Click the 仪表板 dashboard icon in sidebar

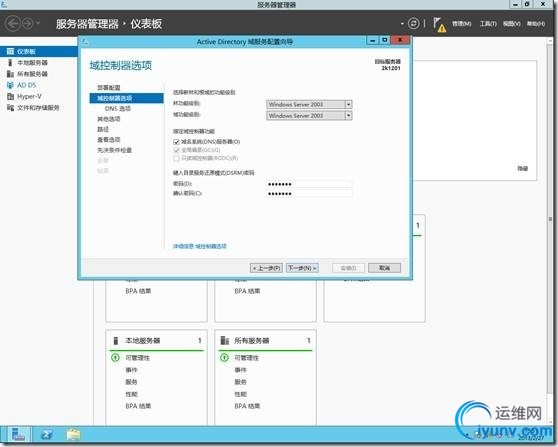[10, 52]
